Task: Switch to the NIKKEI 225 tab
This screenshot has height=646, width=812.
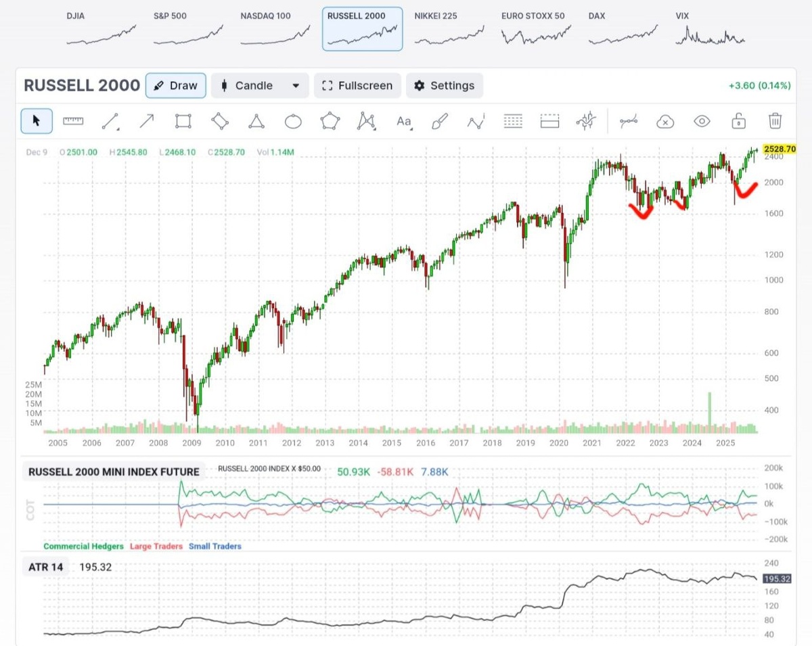Action: pos(449,28)
